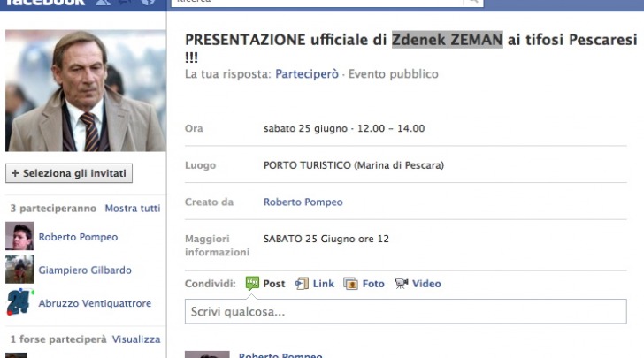This screenshot has height=358, width=644.
Task: Open Roberto Pompeo's attendee profile picture
Action: coord(19,236)
